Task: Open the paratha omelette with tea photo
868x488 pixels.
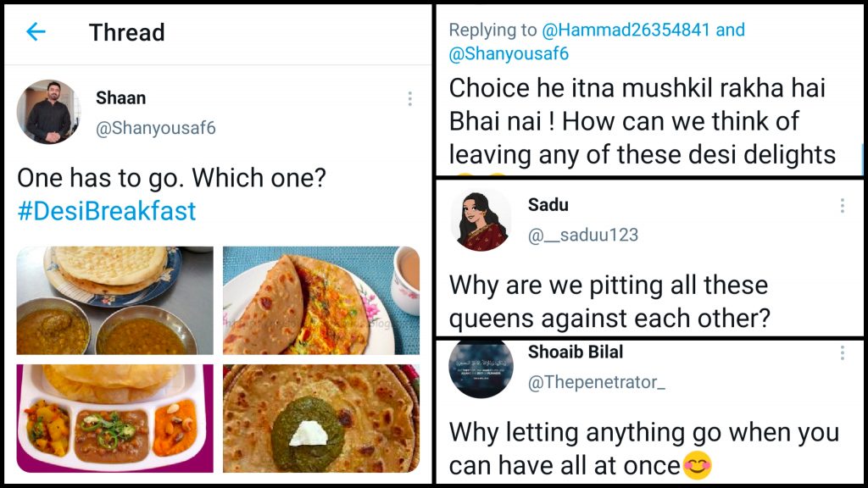Action: click(320, 300)
